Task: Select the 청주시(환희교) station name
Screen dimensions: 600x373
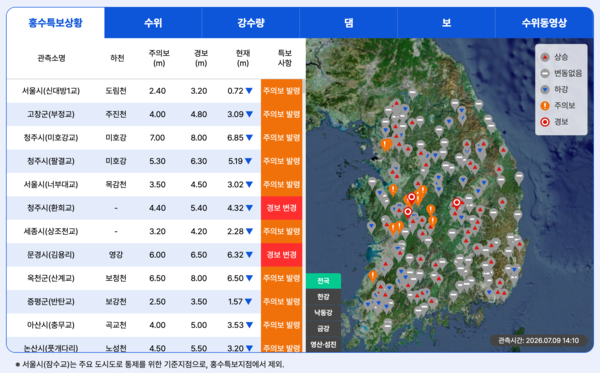Action: click(x=51, y=208)
